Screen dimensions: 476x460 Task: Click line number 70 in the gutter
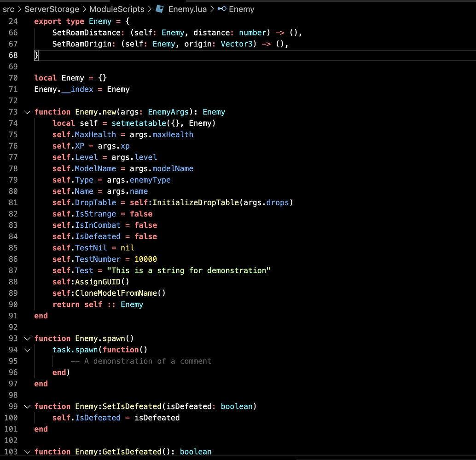[x=13, y=78]
